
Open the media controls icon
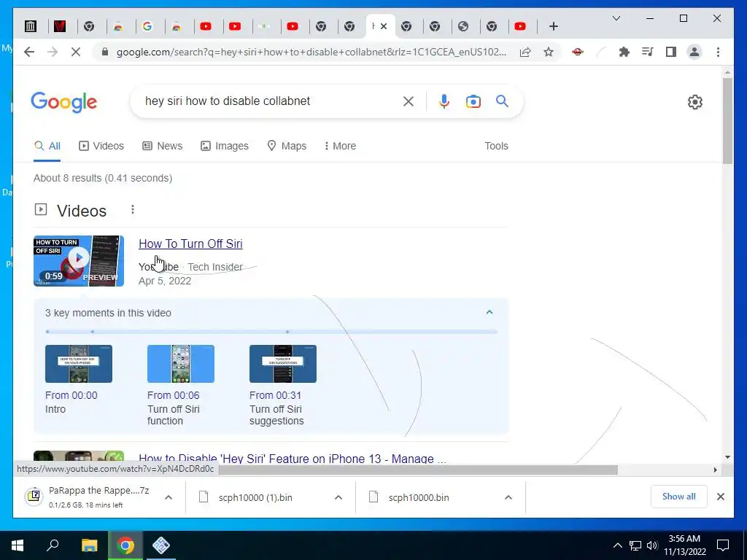coord(648,52)
